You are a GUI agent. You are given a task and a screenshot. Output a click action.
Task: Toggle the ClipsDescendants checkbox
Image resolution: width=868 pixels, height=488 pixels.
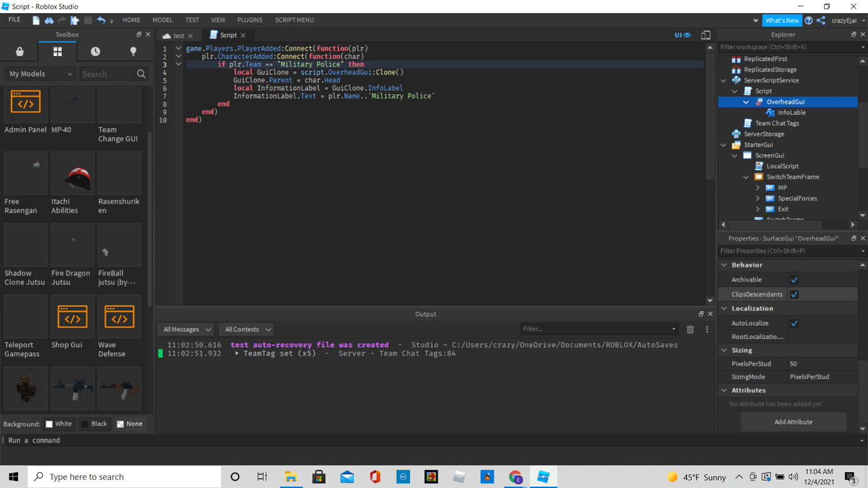794,294
